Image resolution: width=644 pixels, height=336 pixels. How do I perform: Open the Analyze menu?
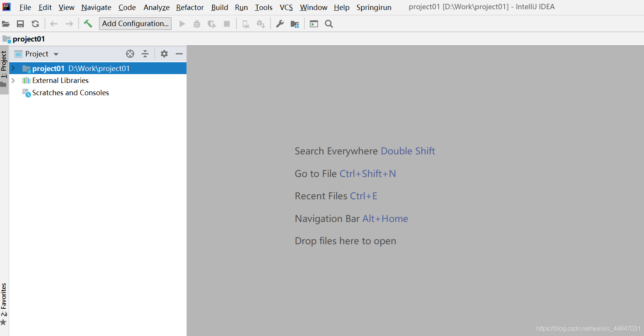(x=157, y=7)
